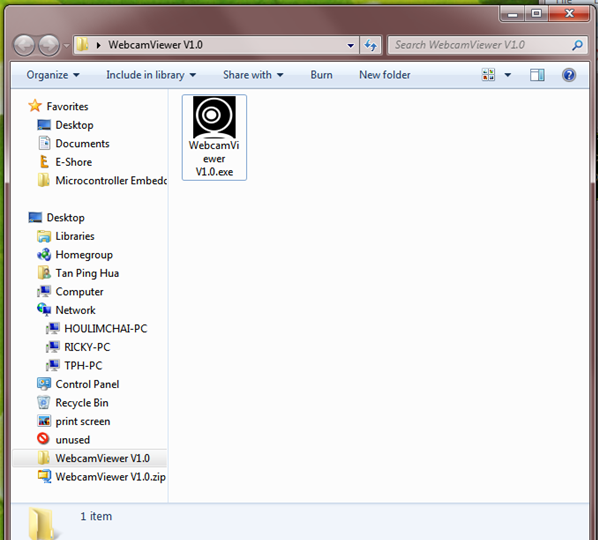Image resolution: width=598 pixels, height=540 pixels.
Task: Click the Change your view icon
Action: (488, 75)
